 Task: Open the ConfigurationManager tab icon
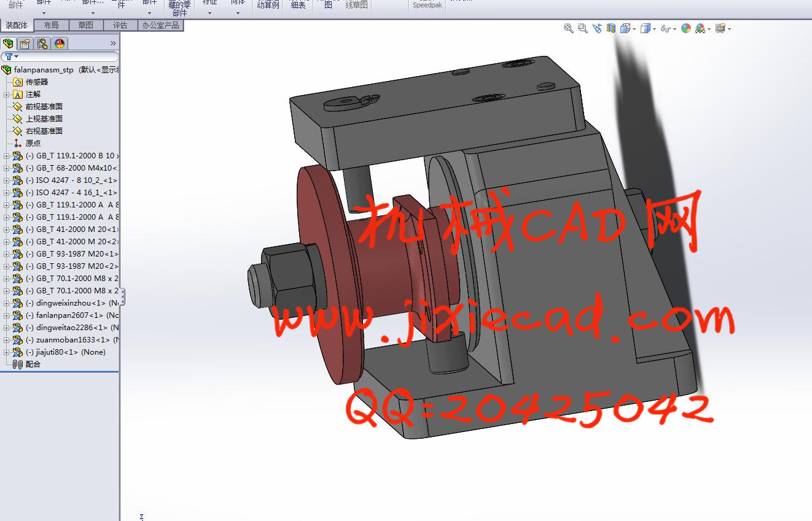(42, 44)
